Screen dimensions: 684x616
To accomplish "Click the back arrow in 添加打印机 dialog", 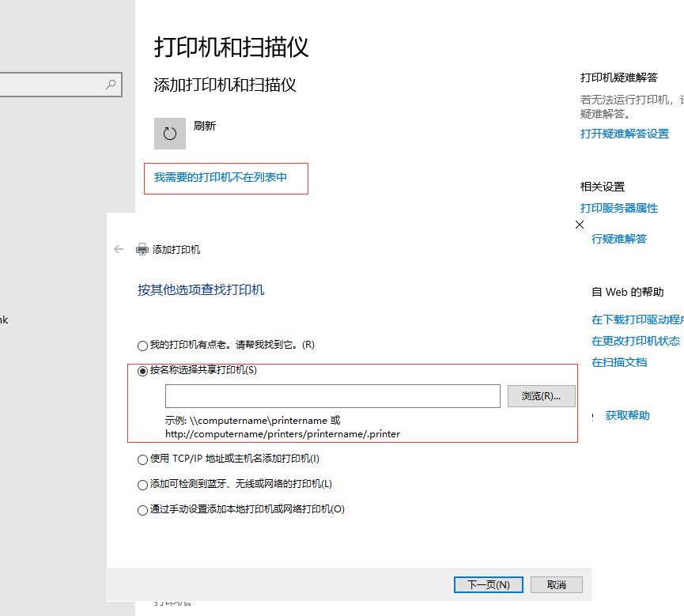I will (119, 249).
